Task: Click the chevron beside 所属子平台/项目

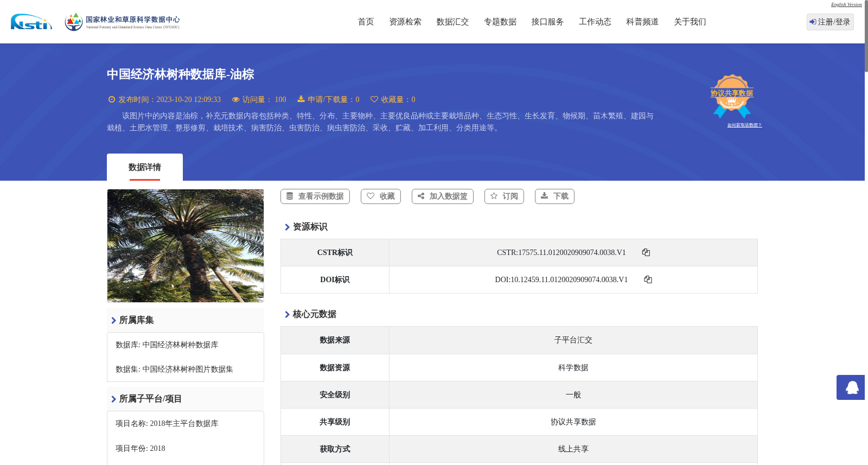Action: tap(113, 399)
